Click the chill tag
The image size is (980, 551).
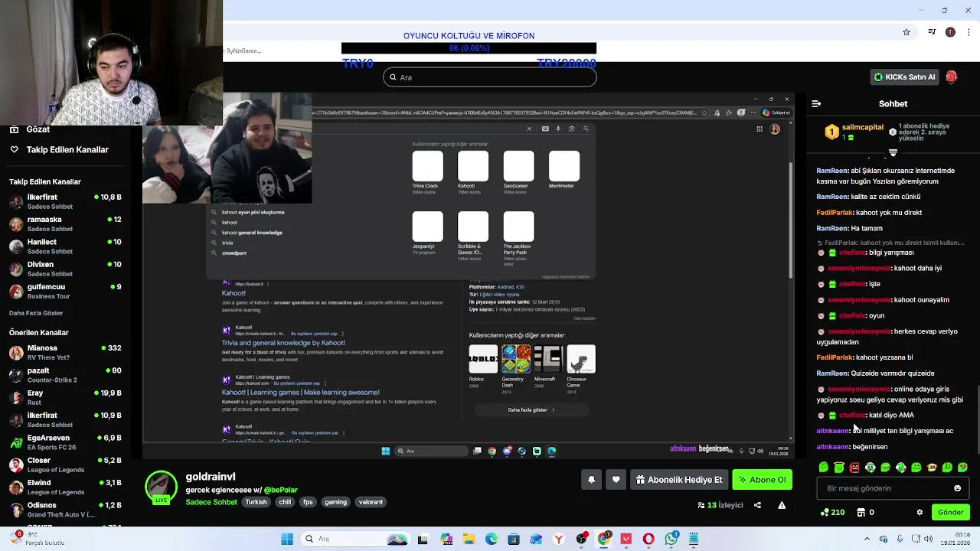tap(285, 502)
